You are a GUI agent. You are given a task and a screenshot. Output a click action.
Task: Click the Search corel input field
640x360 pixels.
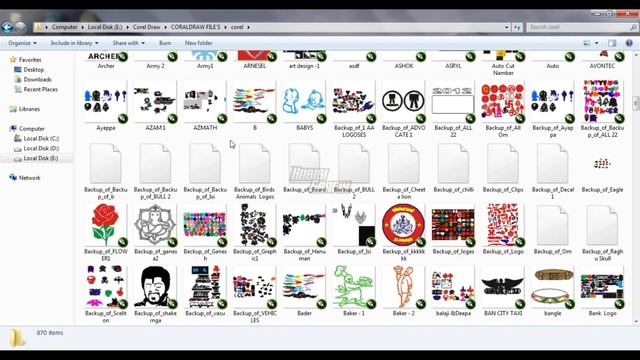point(582,27)
